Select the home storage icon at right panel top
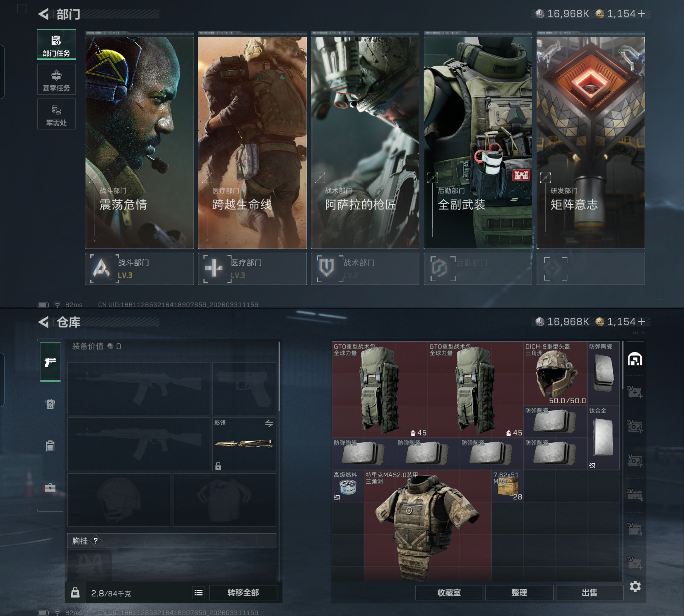 [635, 359]
